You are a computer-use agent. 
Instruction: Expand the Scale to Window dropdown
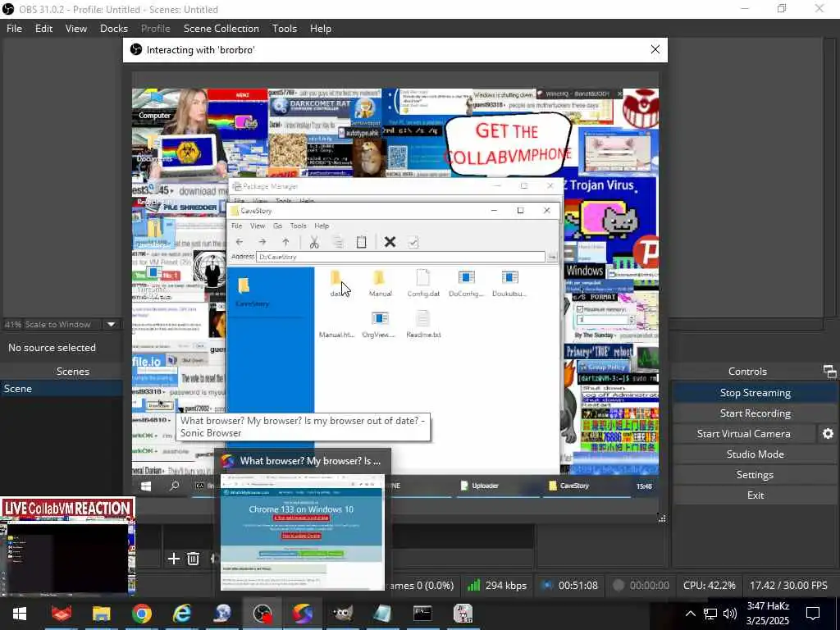pos(111,324)
